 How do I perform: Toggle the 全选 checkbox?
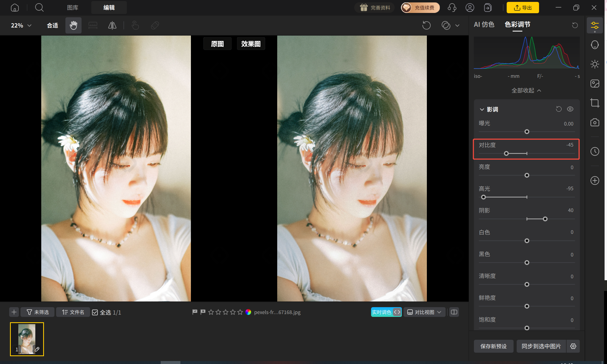click(x=95, y=312)
